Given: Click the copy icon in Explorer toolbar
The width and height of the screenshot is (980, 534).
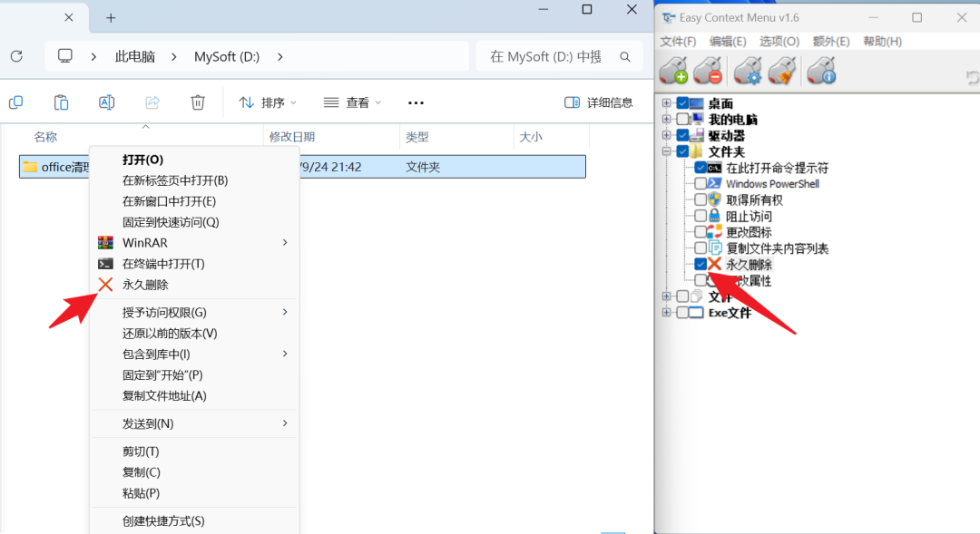Looking at the screenshot, I should 16,102.
